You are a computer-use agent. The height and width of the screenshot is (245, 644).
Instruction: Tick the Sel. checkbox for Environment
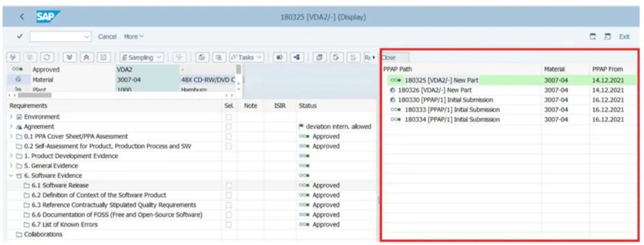[x=229, y=117]
